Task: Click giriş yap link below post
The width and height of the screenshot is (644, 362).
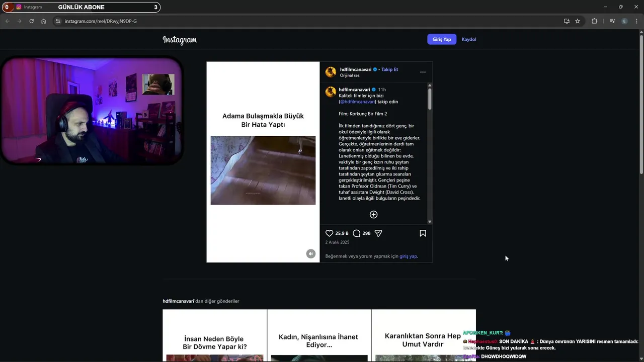Action: click(408, 256)
